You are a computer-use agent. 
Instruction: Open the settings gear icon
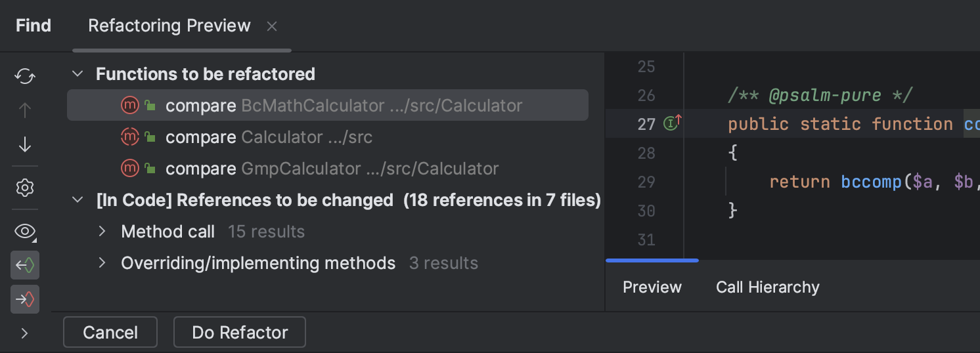click(25, 188)
